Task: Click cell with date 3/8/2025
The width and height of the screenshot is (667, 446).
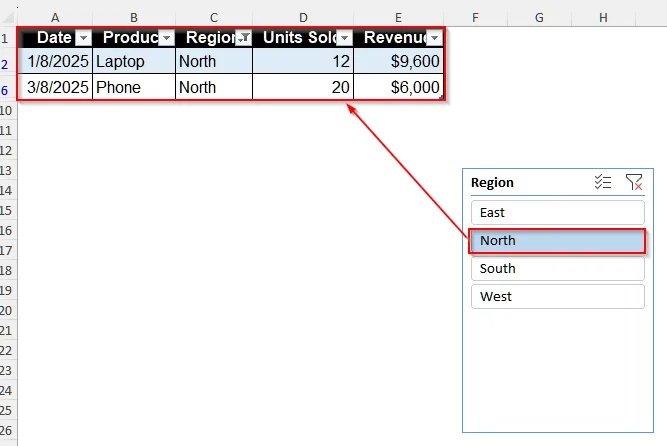Action: coord(55,87)
